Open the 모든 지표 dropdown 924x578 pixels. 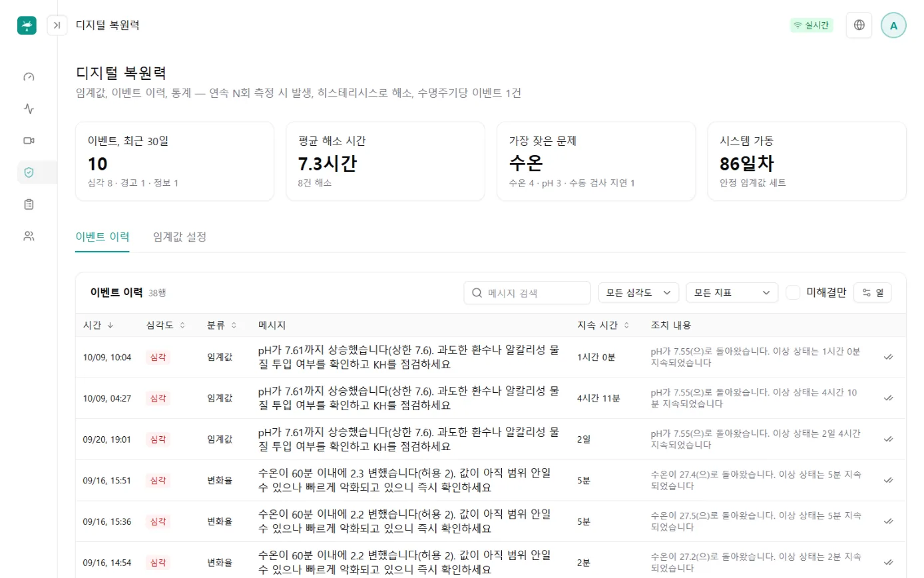pos(732,292)
